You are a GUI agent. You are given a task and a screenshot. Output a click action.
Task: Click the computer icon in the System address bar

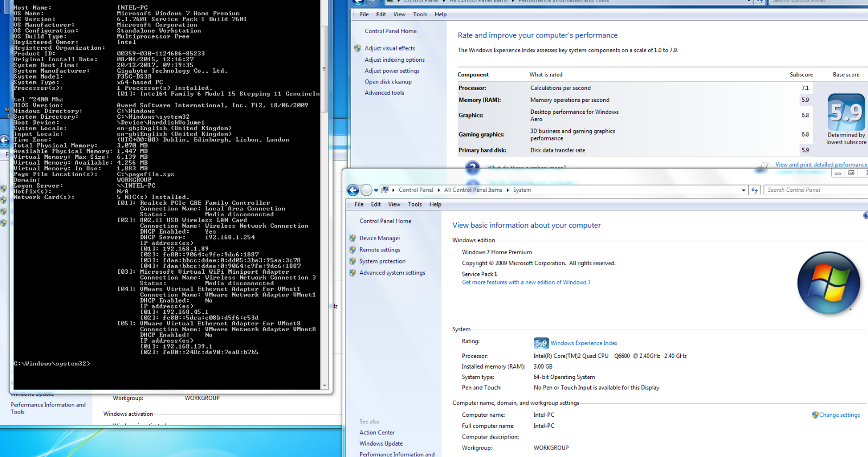coord(385,190)
